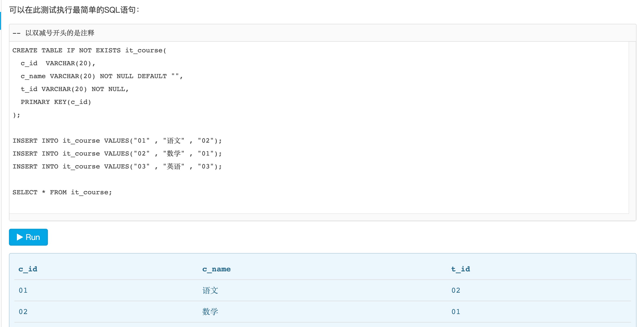The height and width of the screenshot is (327, 644).
Task: Click the Run button
Action: click(28, 237)
